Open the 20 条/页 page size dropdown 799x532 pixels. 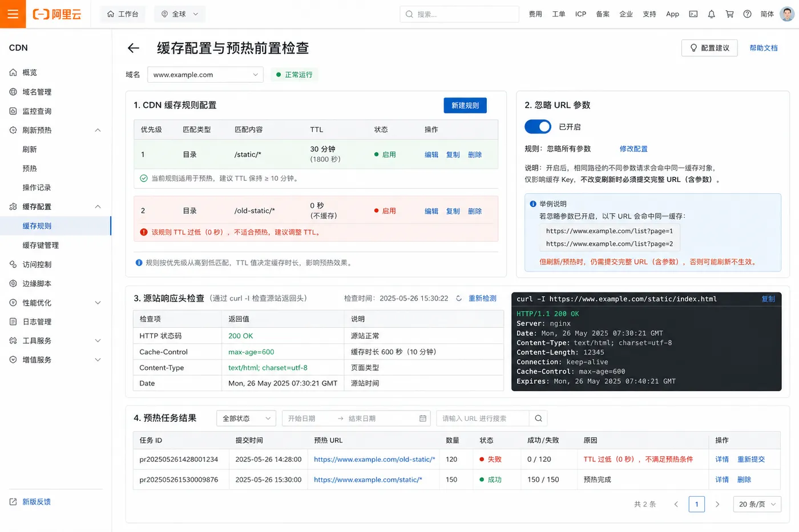[757, 504]
